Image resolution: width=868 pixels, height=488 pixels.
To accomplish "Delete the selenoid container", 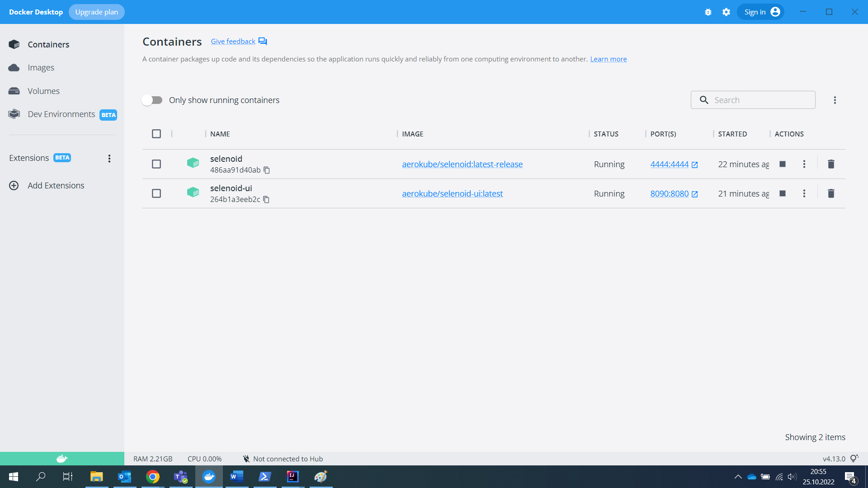I will tap(831, 164).
